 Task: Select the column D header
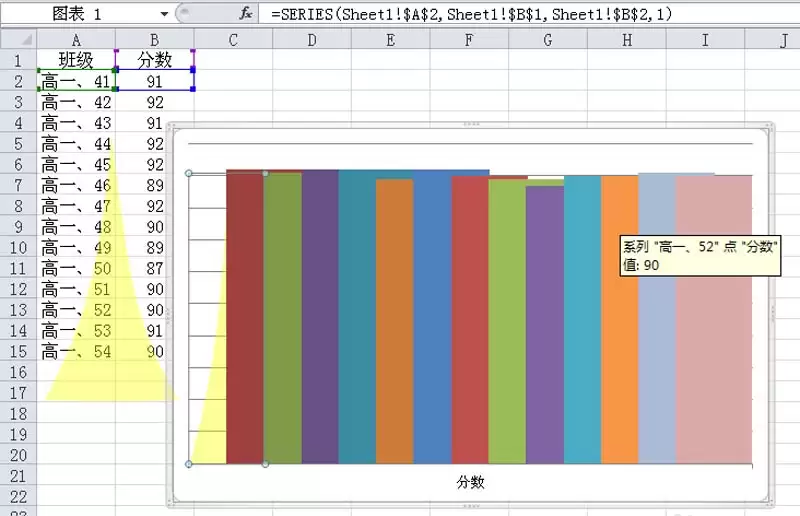(312, 39)
